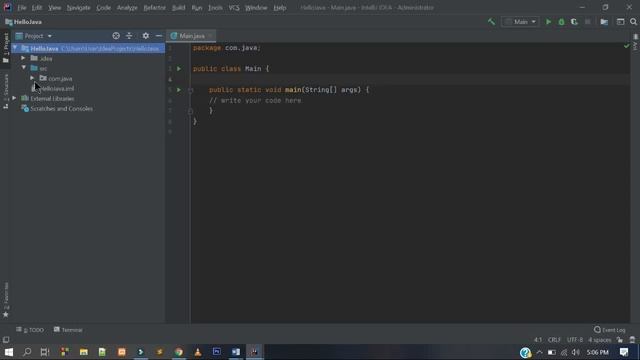This screenshot has width=640, height=360.
Task: Click HelloJava breadcrumb in navigation bar
Action: click(x=24, y=22)
